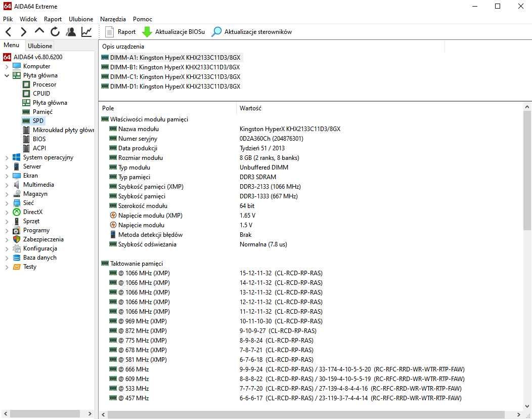
Task: Click the details pane horizontal scrollbar
Action: tap(305, 414)
